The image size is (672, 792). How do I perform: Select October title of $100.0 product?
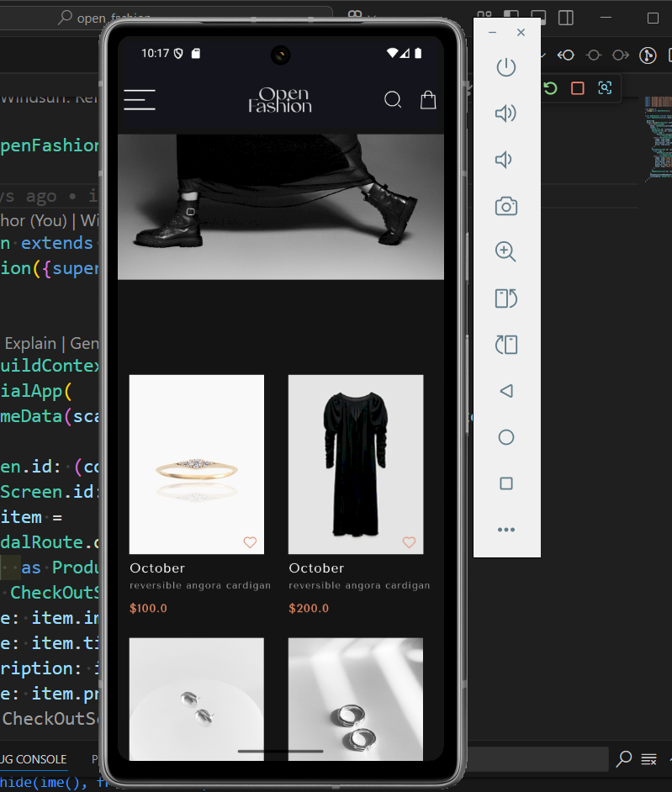pyautogui.click(x=157, y=568)
